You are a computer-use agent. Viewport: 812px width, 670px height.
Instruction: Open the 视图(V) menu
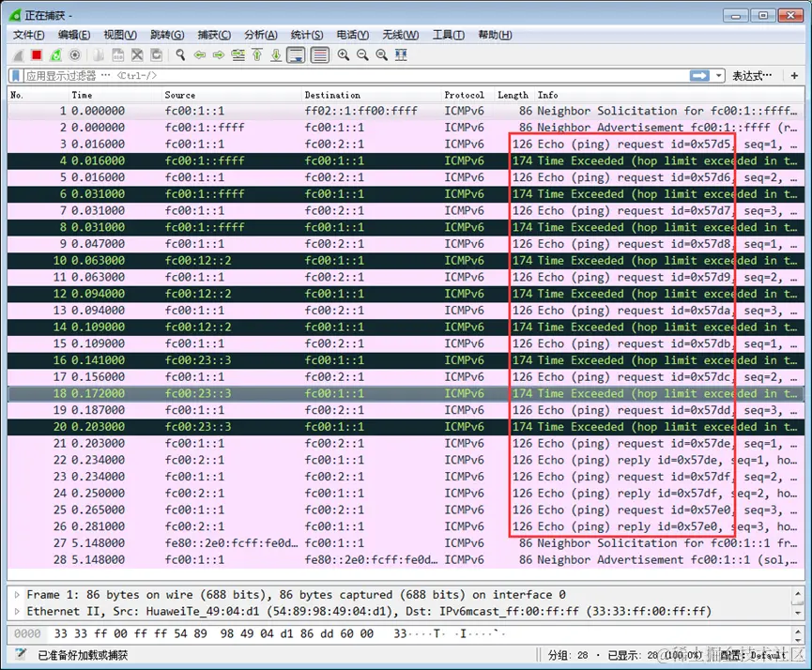(x=120, y=35)
